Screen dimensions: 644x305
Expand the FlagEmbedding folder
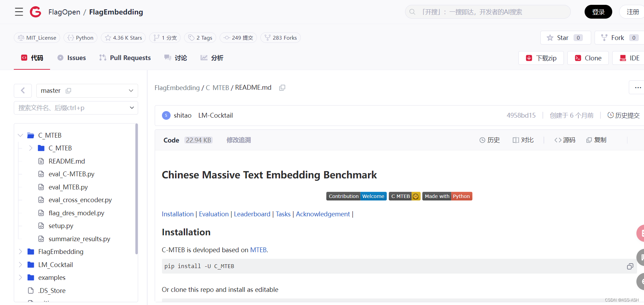[20, 252]
